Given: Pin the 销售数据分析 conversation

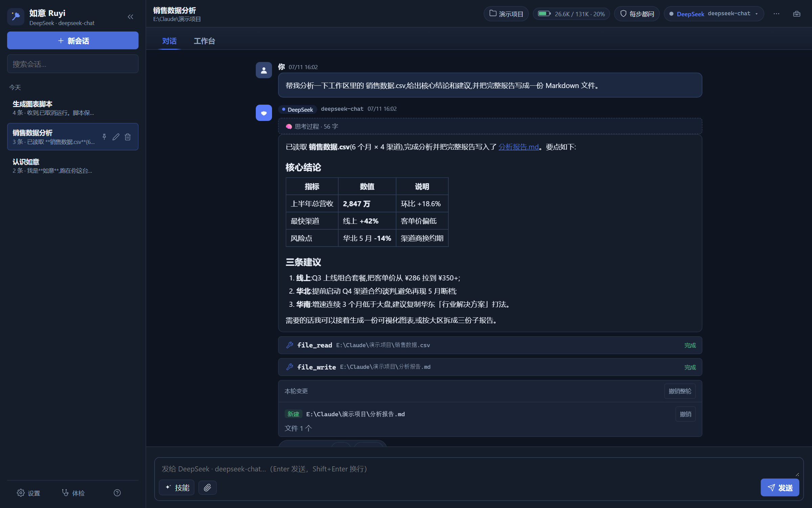Looking at the screenshot, I should pos(104,137).
